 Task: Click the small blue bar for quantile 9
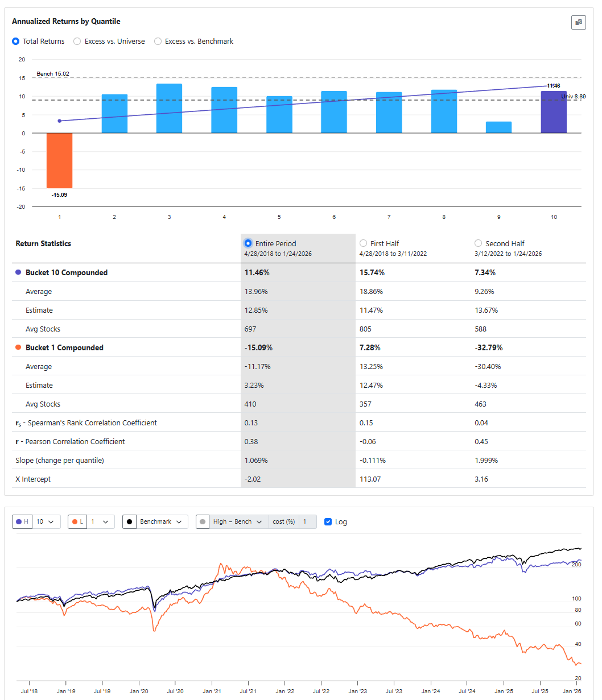point(498,127)
